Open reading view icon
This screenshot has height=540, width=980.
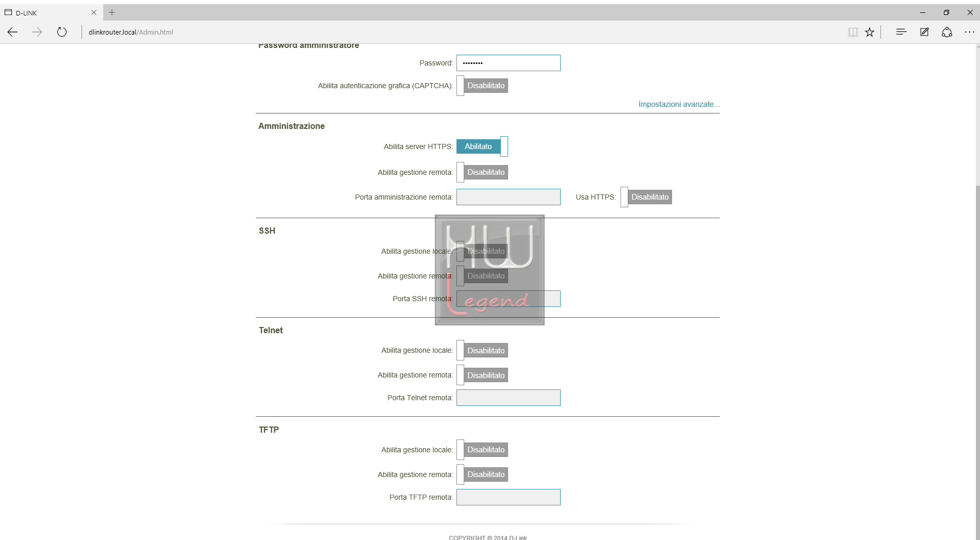(x=853, y=32)
